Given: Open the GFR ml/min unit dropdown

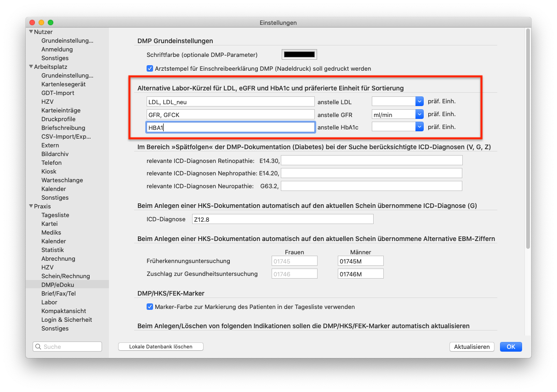Looking at the screenshot, I should pos(419,114).
